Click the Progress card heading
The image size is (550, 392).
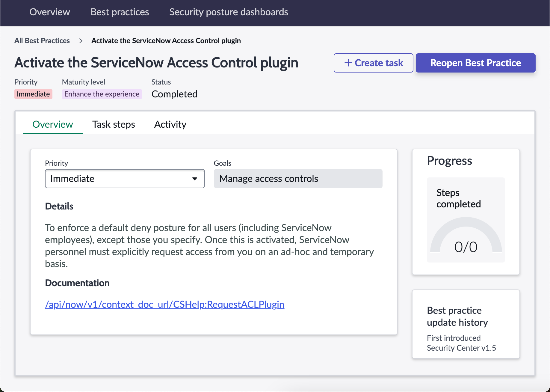[x=449, y=161]
